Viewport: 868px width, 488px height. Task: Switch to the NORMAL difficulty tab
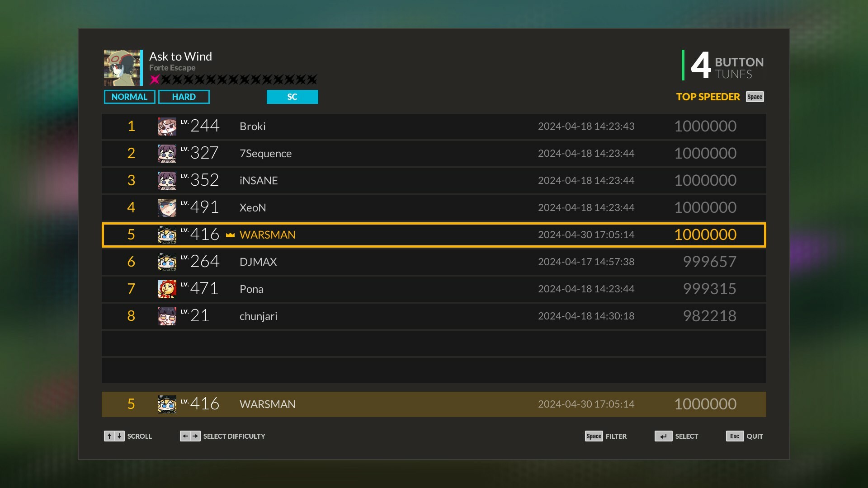click(130, 97)
